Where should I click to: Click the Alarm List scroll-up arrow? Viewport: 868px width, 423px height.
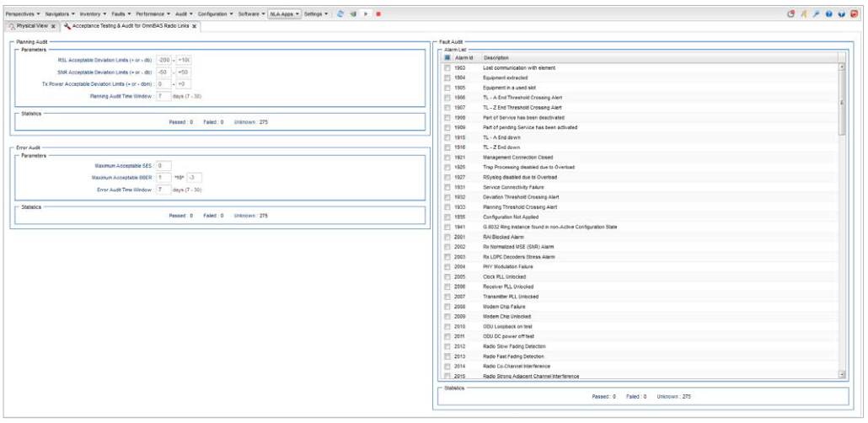pos(842,67)
